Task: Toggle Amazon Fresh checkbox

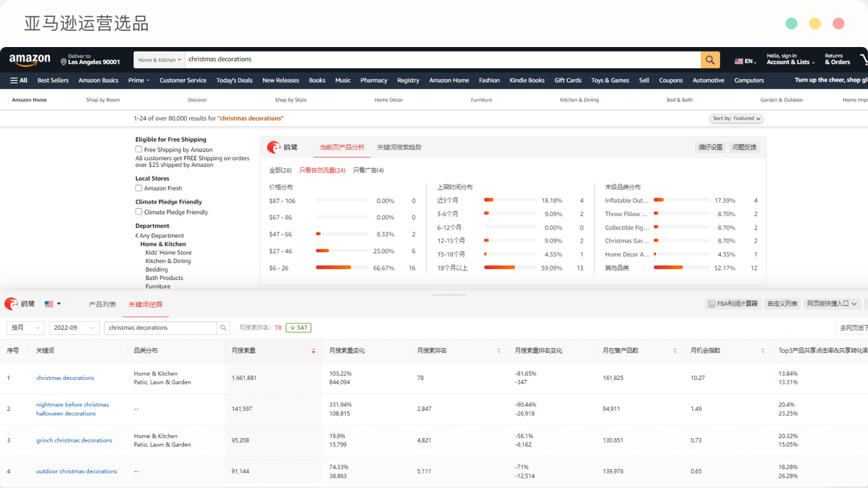Action: (x=138, y=188)
